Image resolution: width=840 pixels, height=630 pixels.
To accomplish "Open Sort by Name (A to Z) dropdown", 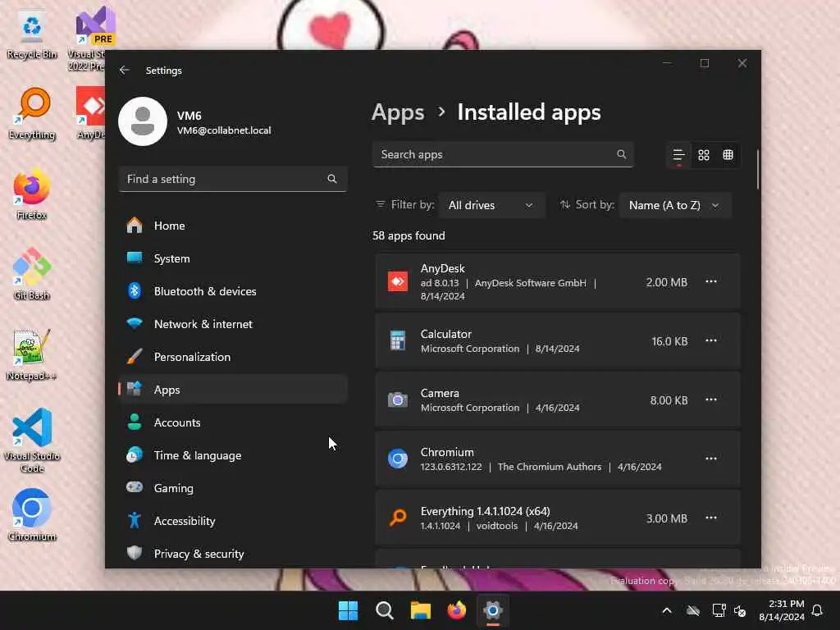I will click(674, 205).
